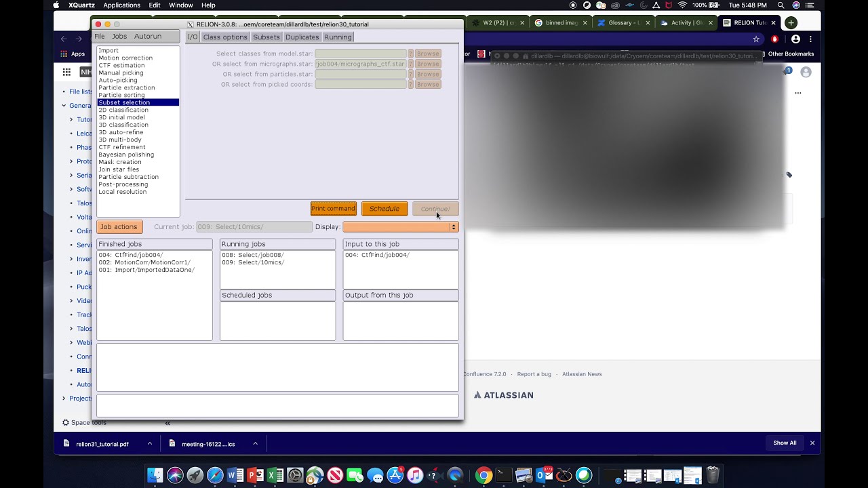Click Apps shortcut in bookmarks bar
This screenshot has width=868, height=488.
point(74,54)
